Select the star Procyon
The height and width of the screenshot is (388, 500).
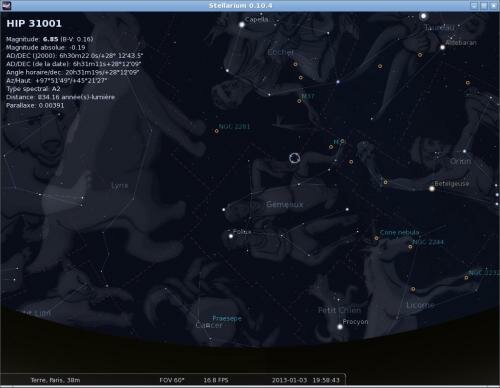[x=340, y=327]
